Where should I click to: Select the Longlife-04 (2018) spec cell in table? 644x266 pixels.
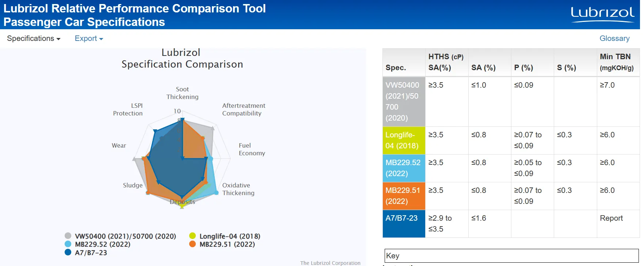(x=404, y=140)
